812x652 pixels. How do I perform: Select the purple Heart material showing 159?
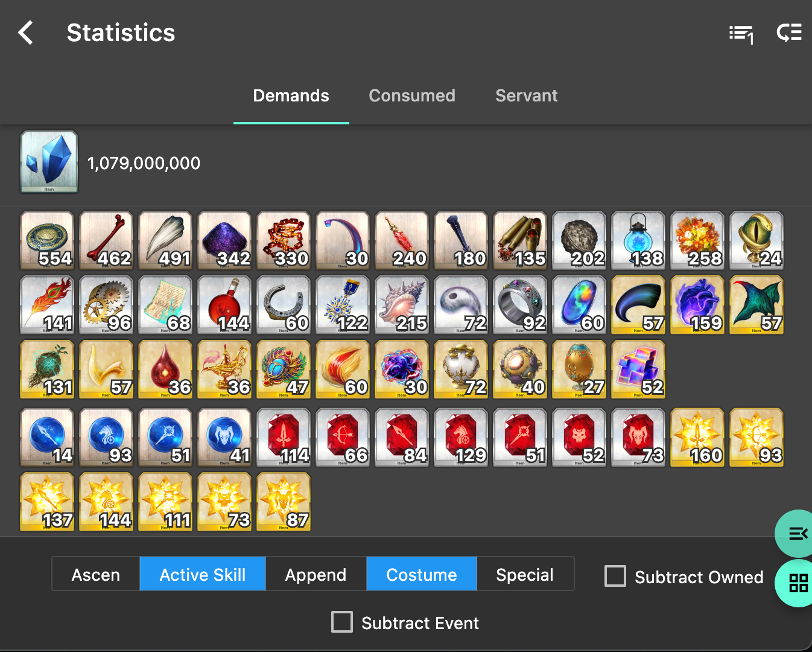coord(697,305)
